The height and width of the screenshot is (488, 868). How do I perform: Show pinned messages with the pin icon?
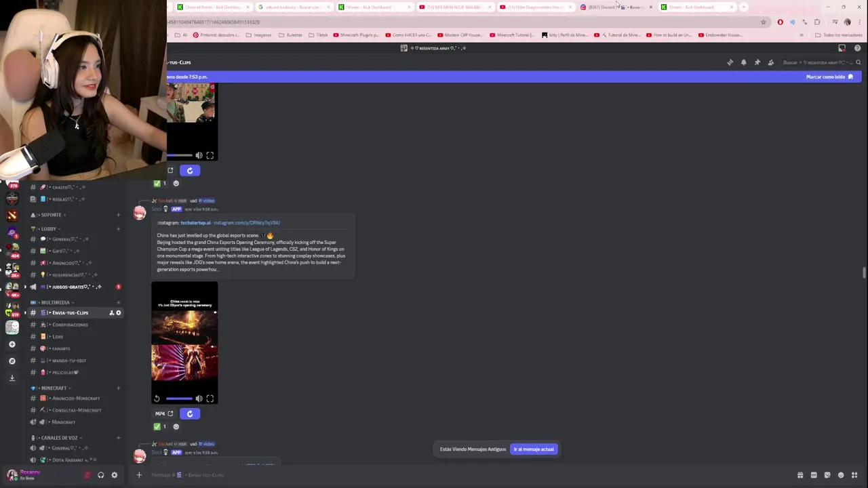click(x=757, y=62)
